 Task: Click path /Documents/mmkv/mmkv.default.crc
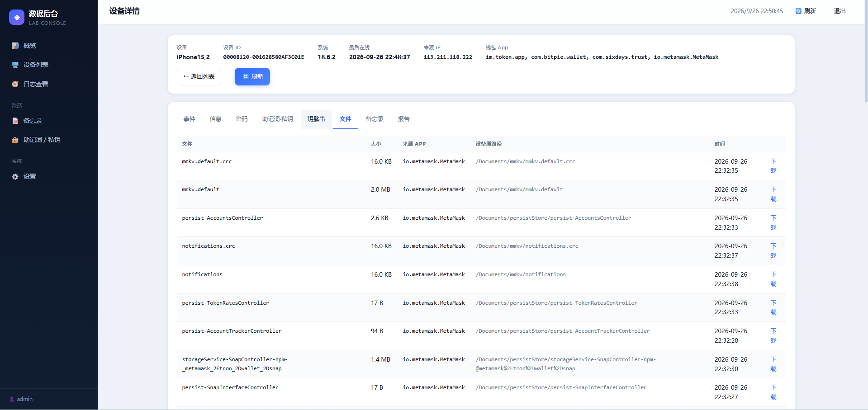point(526,161)
